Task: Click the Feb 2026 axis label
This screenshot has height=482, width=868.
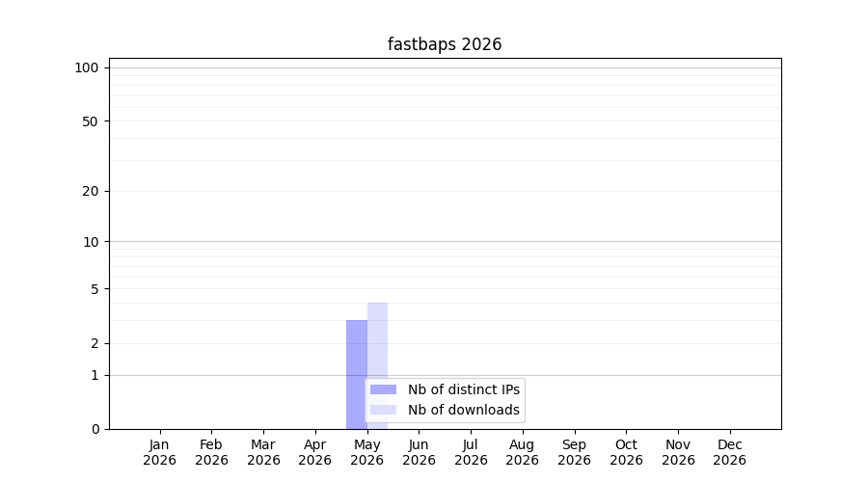Action: pos(211,452)
